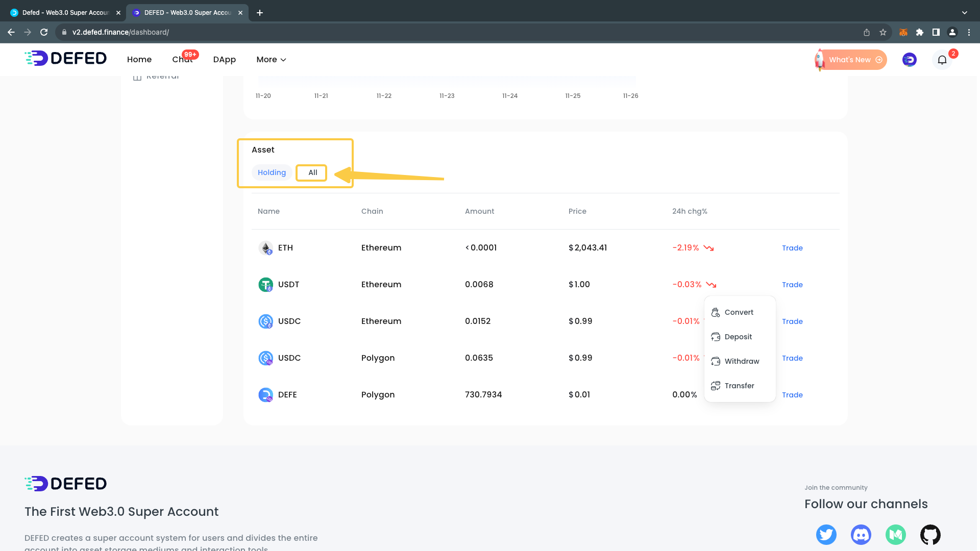Open the Chat navigation item
Image resolution: width=980 pixels, height=551 pixels.
[182, 60]
